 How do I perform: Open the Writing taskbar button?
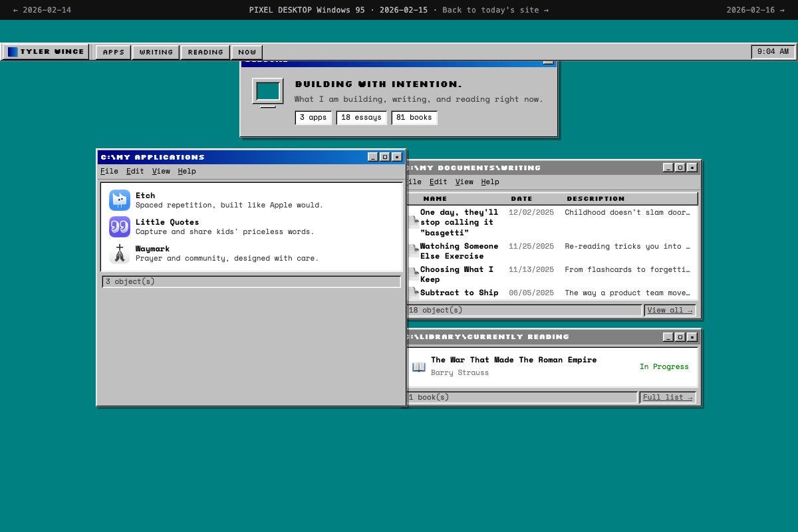[x=156, y=52]
